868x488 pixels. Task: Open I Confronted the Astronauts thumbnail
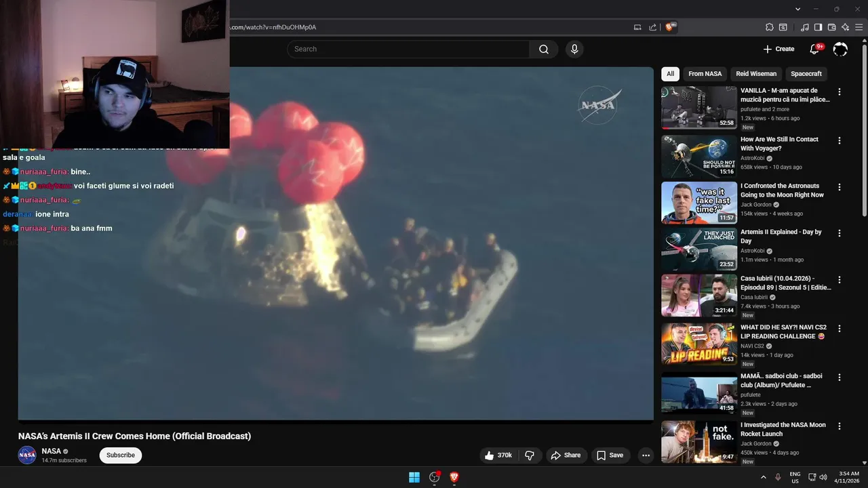(x=698, y=203)
